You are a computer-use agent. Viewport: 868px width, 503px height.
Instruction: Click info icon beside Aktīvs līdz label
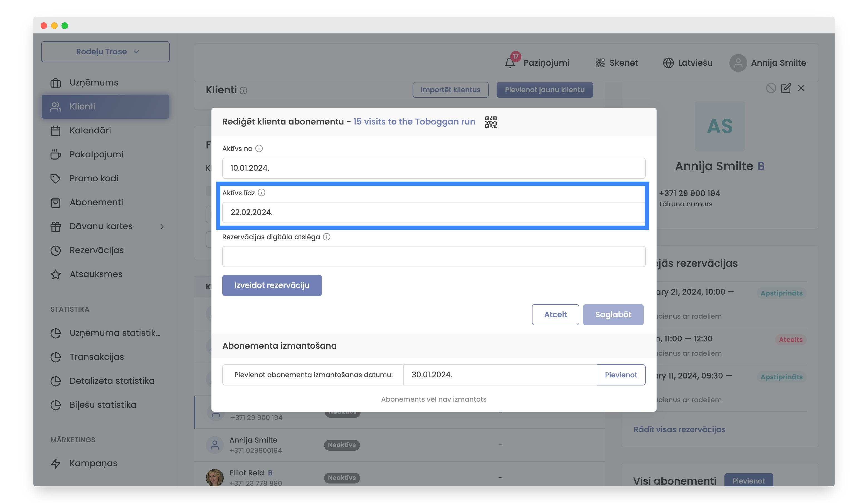[x=262, y=193]
